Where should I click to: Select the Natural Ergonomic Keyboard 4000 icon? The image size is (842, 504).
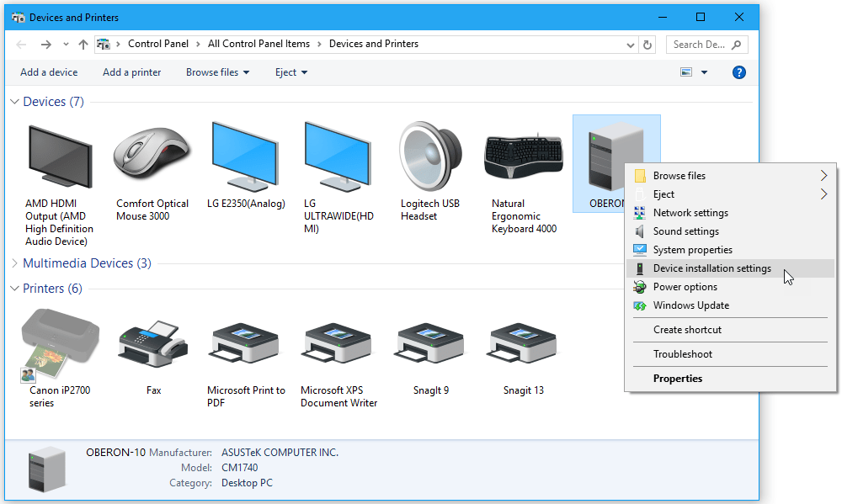pos(524,156)
